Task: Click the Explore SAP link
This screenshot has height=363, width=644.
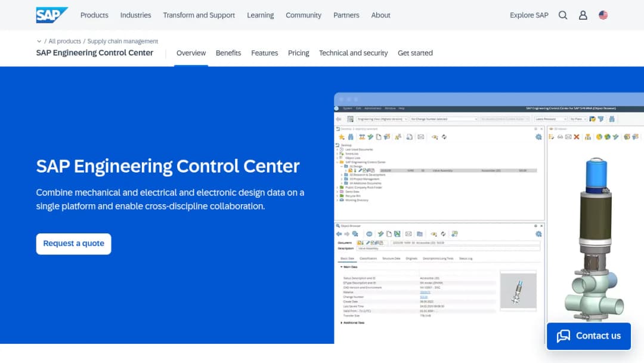Action: 529,15
